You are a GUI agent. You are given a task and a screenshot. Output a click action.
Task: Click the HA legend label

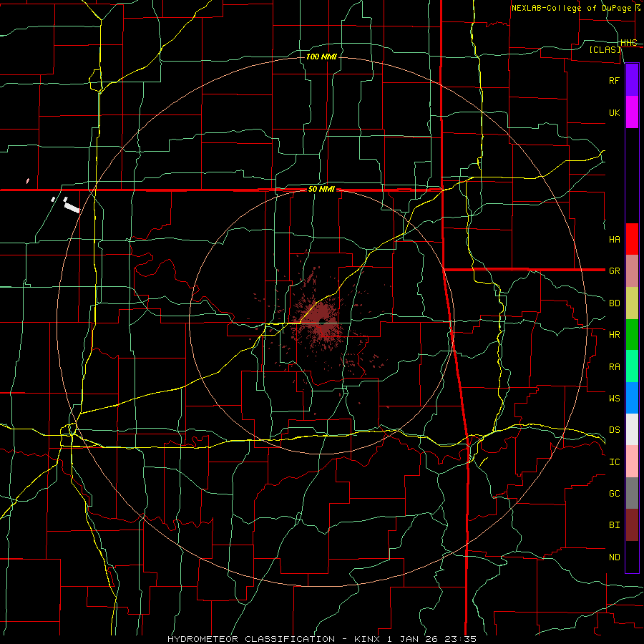click(615, 240)
